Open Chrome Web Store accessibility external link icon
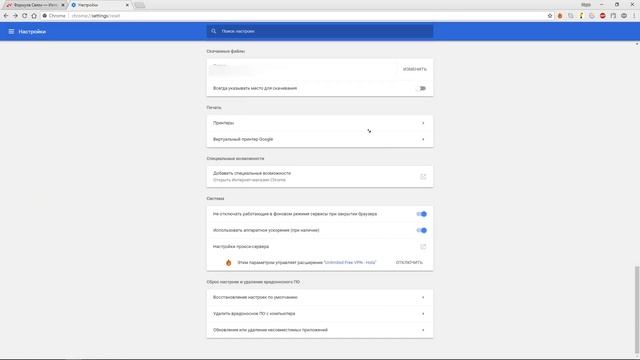 (423, 176)
